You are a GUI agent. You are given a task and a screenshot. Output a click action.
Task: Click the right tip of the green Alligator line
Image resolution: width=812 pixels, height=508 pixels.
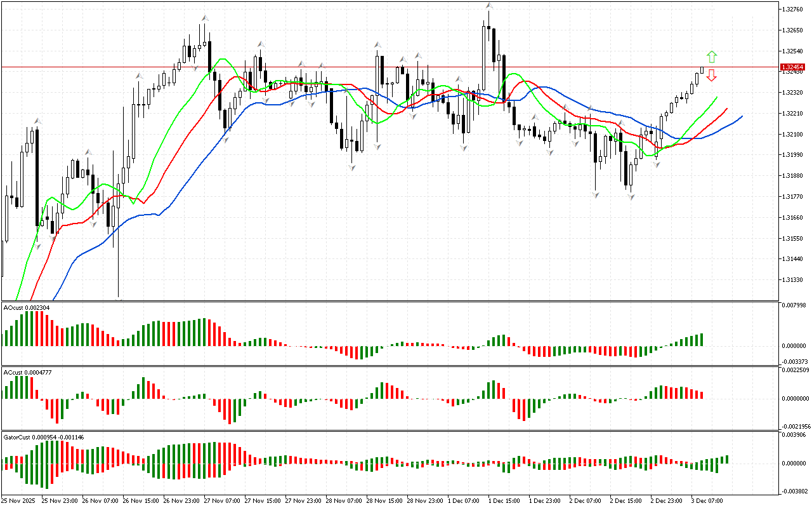717,97
